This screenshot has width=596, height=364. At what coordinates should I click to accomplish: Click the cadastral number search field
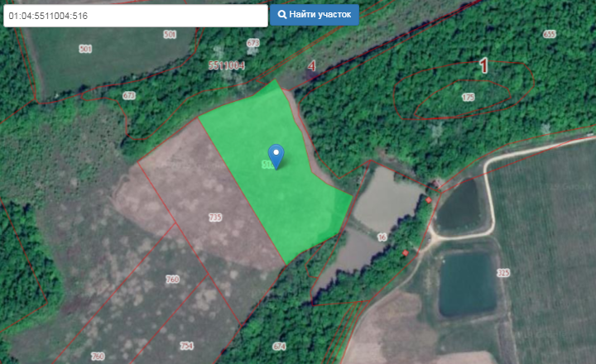135,16
